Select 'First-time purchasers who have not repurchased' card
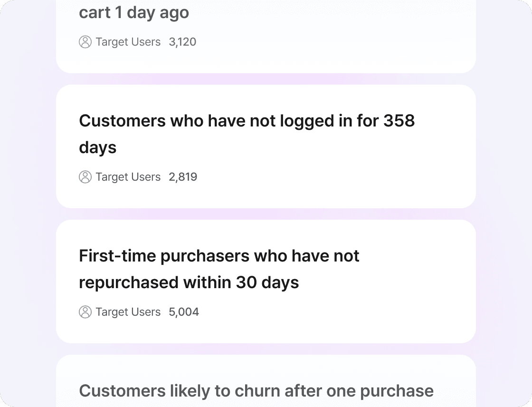The height and width of the screenshot is (407, 532). tap(266, 281)
